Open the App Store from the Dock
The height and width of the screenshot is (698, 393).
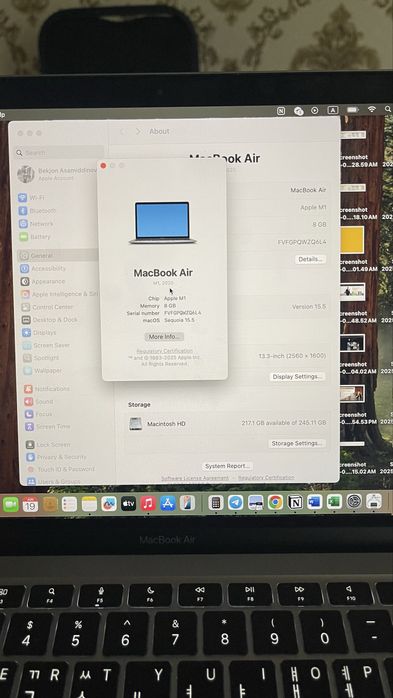pyautogui.click(x=168, y=503)
